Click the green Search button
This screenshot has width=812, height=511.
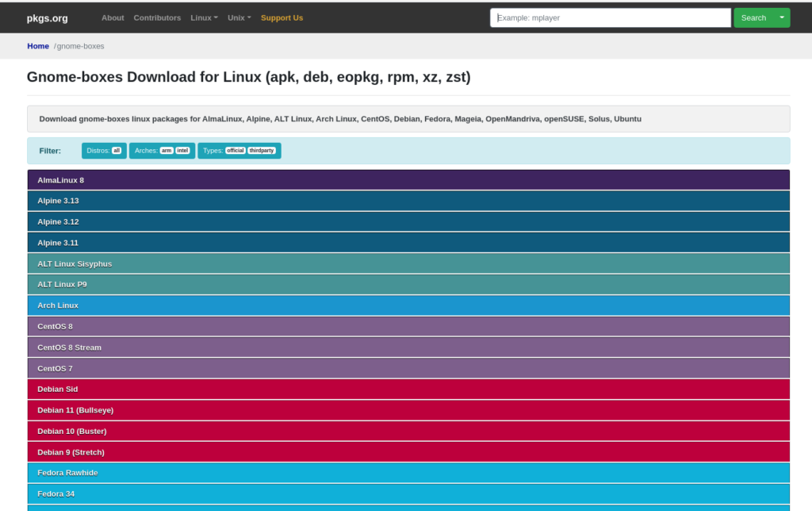click(753, 17)
